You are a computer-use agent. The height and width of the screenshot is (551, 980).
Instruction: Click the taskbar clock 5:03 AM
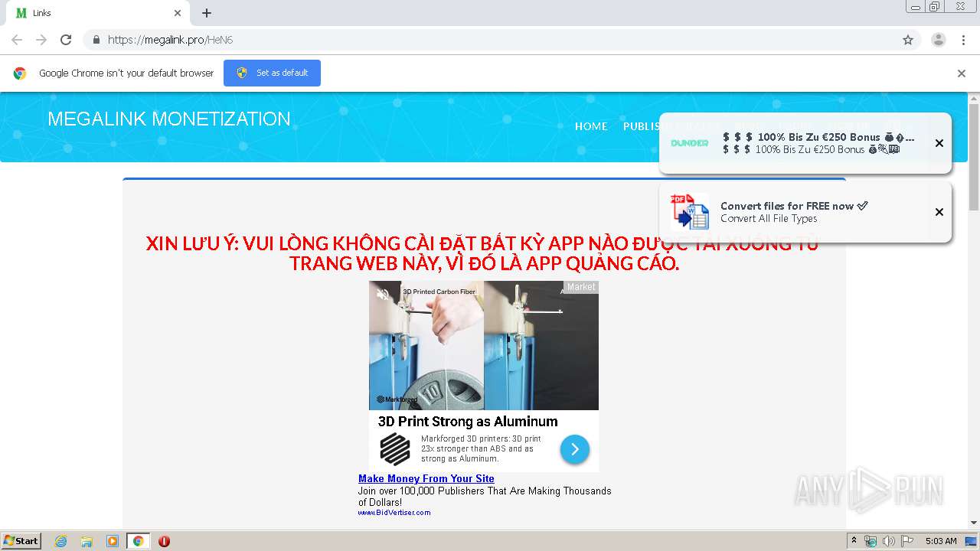(941, 541)
